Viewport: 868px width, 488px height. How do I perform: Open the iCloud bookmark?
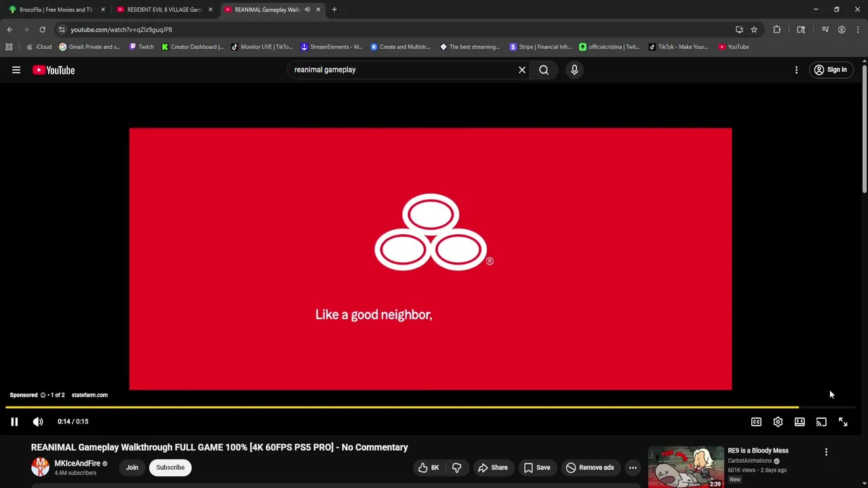[39, 47]
